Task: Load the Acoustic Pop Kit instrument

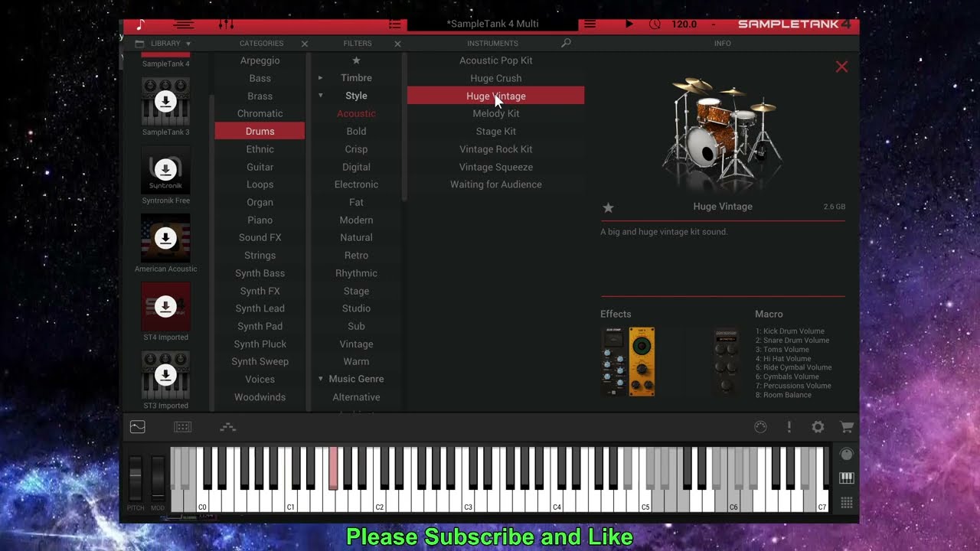Action: [495, 60]
